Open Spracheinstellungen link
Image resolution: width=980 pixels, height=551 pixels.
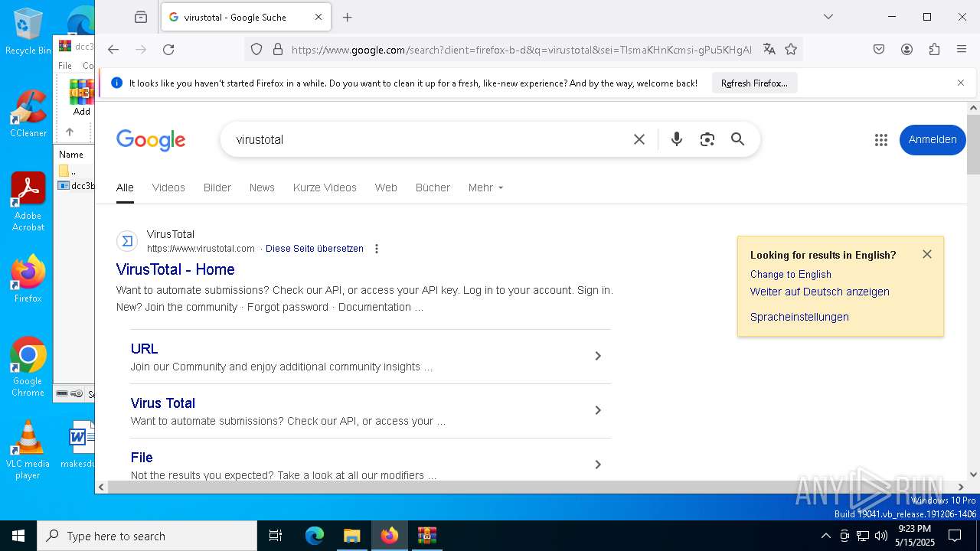pos(799,317)
